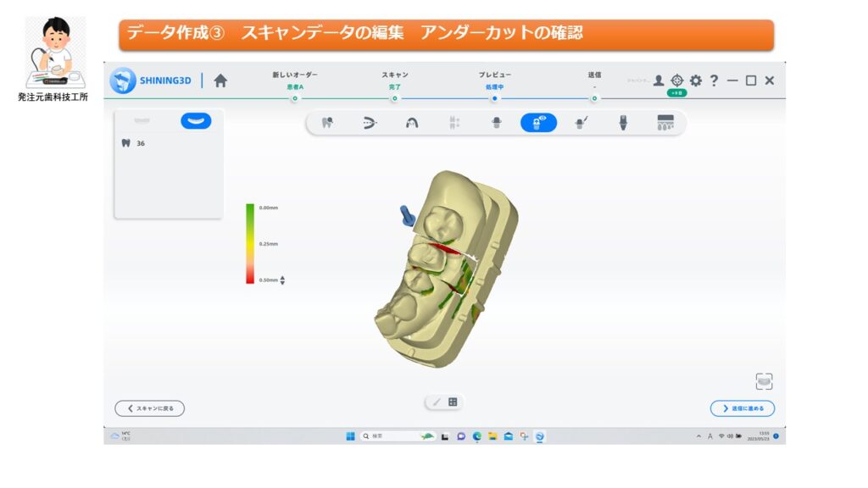Click the home icon beside SHINING3D logo
The width and height of the screenshot is (868, 488).
(220, 80)
